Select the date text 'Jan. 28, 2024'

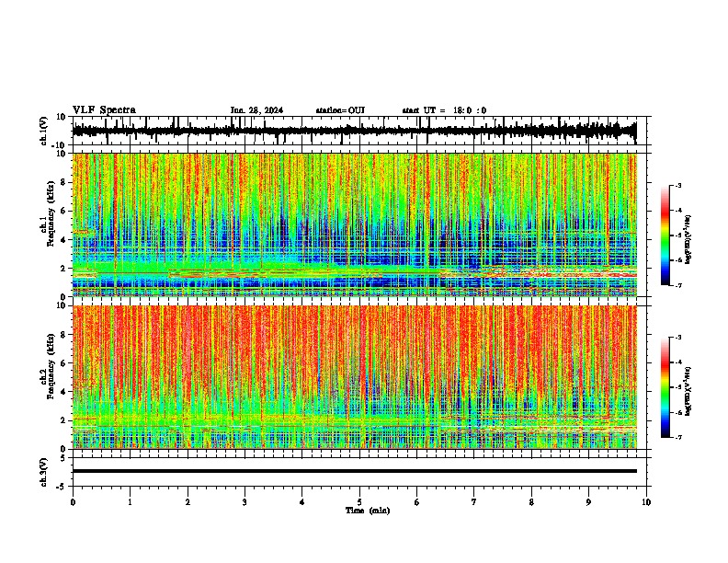[256, 110]
